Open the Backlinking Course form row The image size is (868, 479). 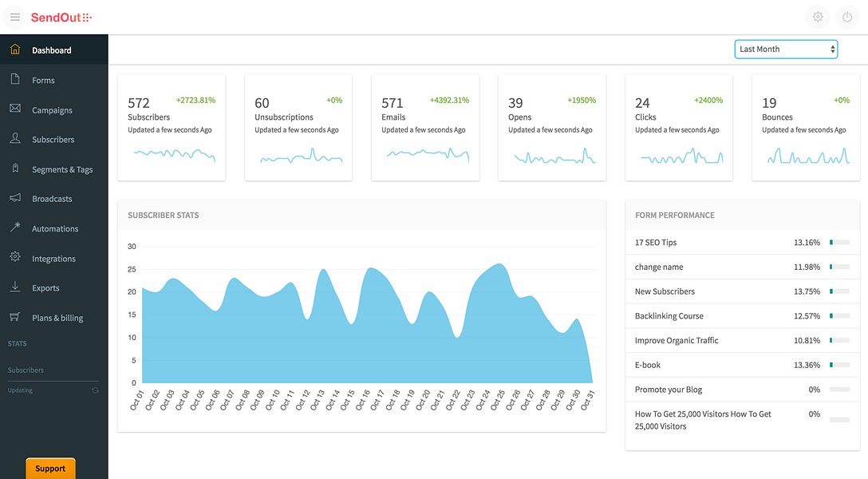pyautogui.click(x=742, y=316)
